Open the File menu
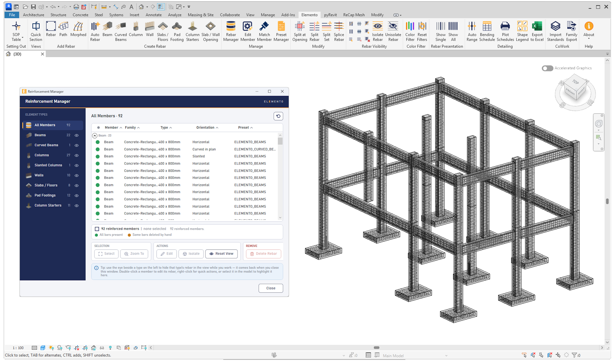The image size is (614, 364). coord(12,15)
